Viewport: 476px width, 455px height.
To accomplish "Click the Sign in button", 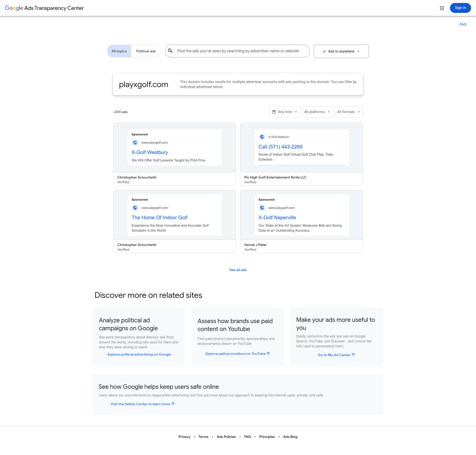I will [x=460, y=8].
